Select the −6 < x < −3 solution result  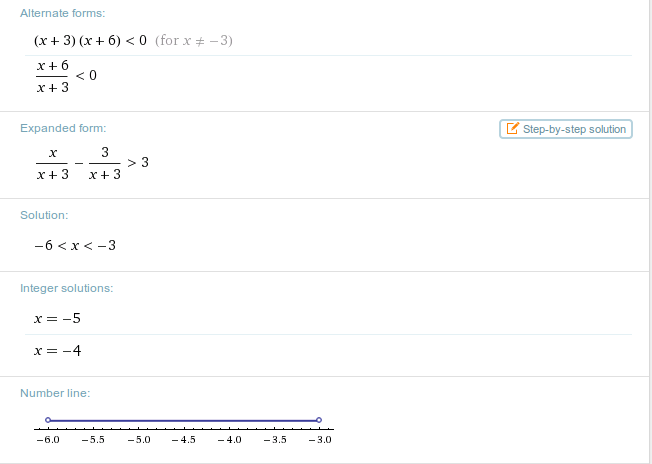pos(75,245)
